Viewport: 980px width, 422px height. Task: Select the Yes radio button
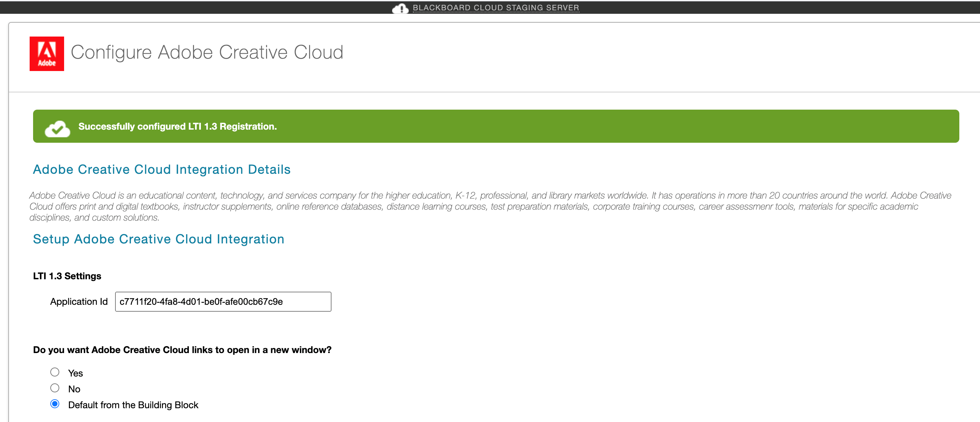(55, 372)
